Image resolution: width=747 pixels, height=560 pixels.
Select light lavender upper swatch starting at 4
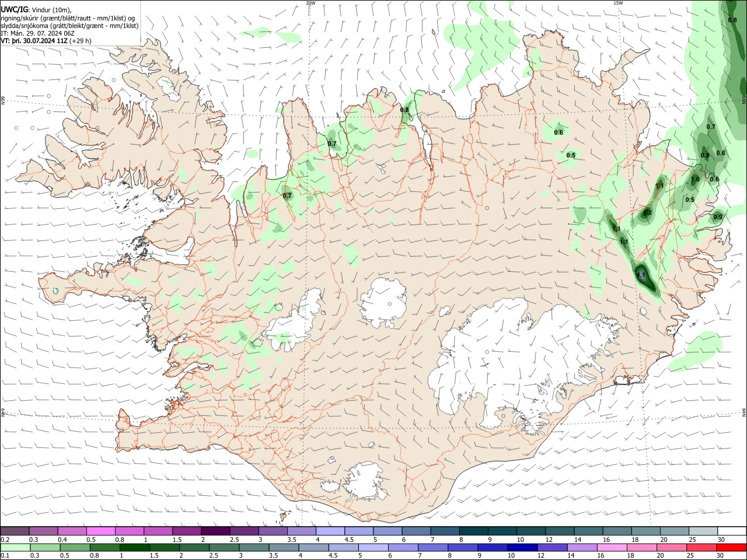tap(330, 531)
